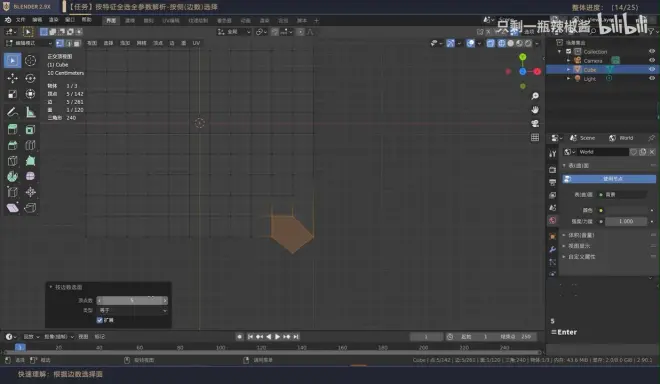Toggle visibility of the Light object
Screen dimensions: 660x384
tap(652, 78)
